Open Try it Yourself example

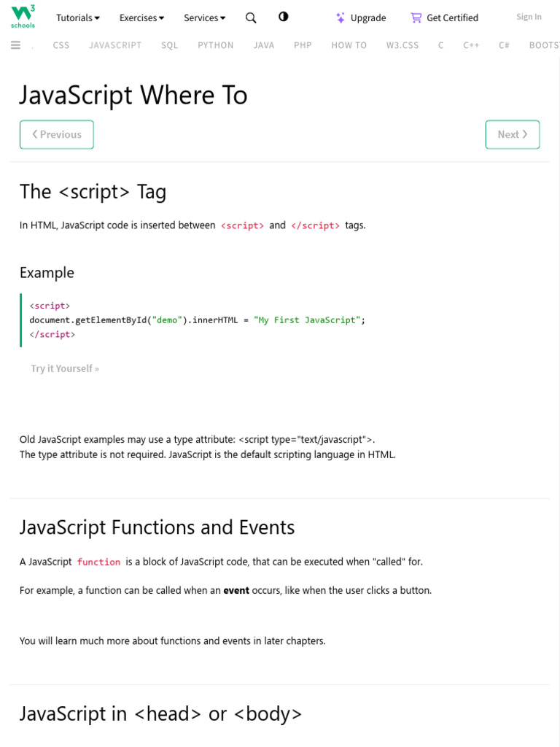(x=65, y=368)
